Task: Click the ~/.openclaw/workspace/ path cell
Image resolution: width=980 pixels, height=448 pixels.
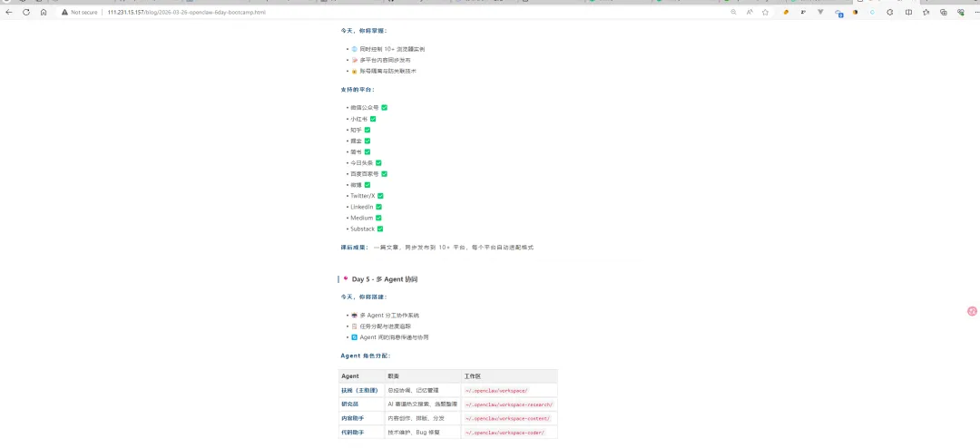Action: click(x=509, y=391)
